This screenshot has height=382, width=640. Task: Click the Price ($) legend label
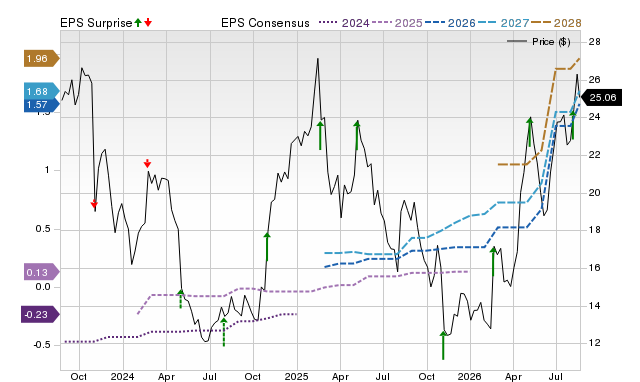tap(551, 42)
